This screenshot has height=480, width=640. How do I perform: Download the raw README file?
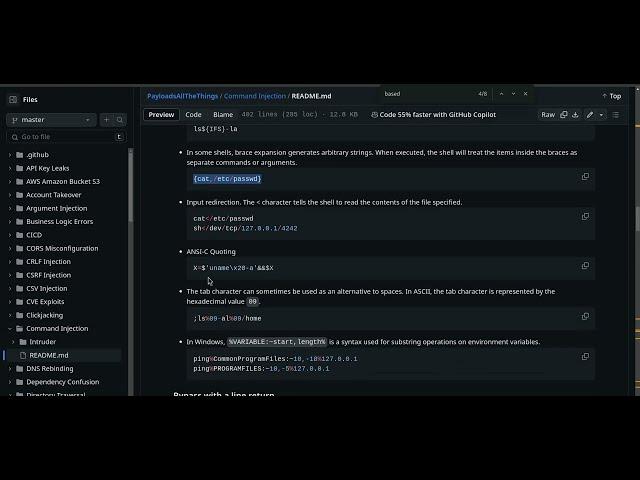coord(576,115)
